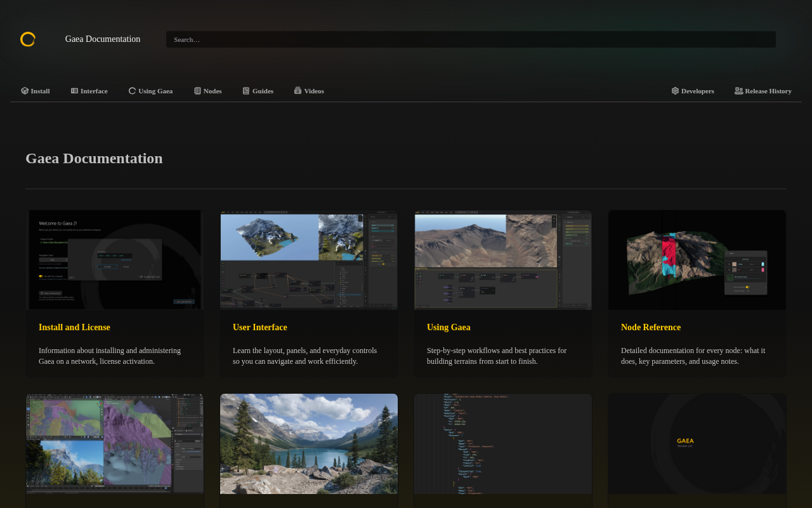Click the JSON code screenshot thumbnail
This screenshot has width=812, height=508.
click(502, 443)
